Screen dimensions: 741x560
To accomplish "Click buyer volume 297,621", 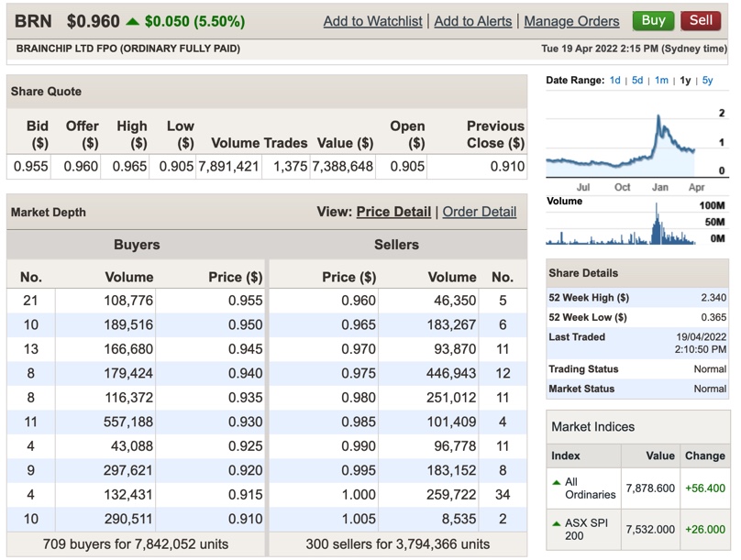I will click(128, 470).
